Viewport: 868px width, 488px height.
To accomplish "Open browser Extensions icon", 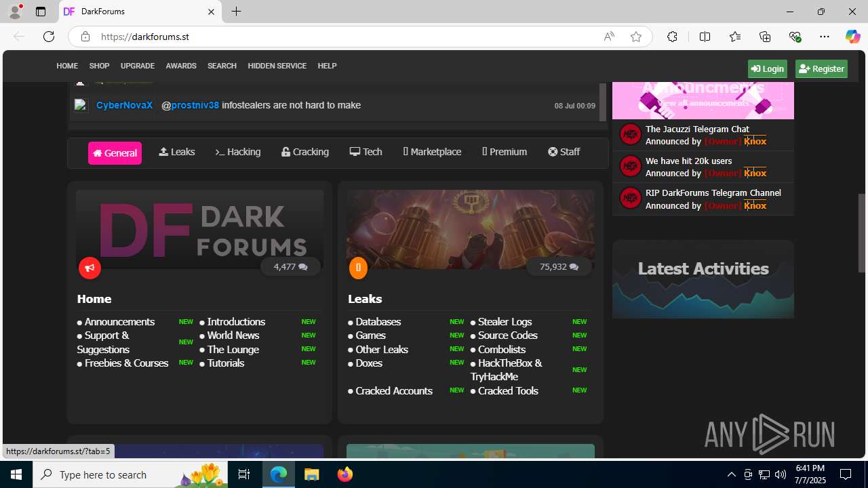I will [672, 37].
